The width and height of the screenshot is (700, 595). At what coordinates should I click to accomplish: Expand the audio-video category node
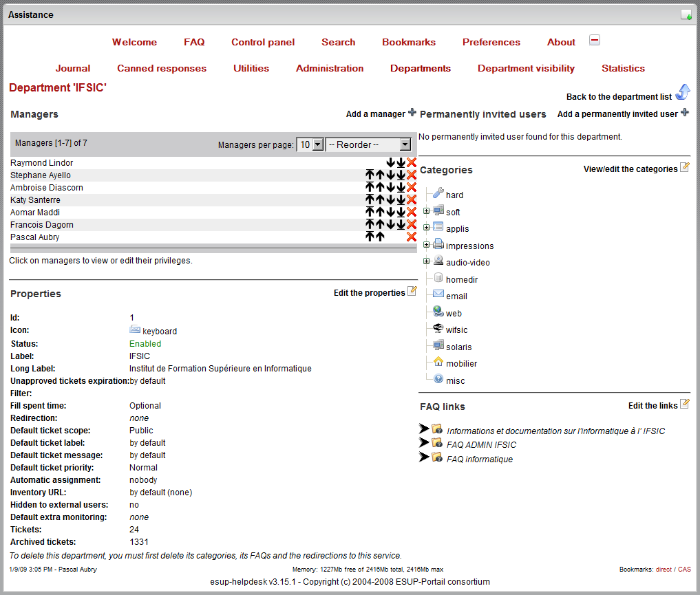[426, 261]
